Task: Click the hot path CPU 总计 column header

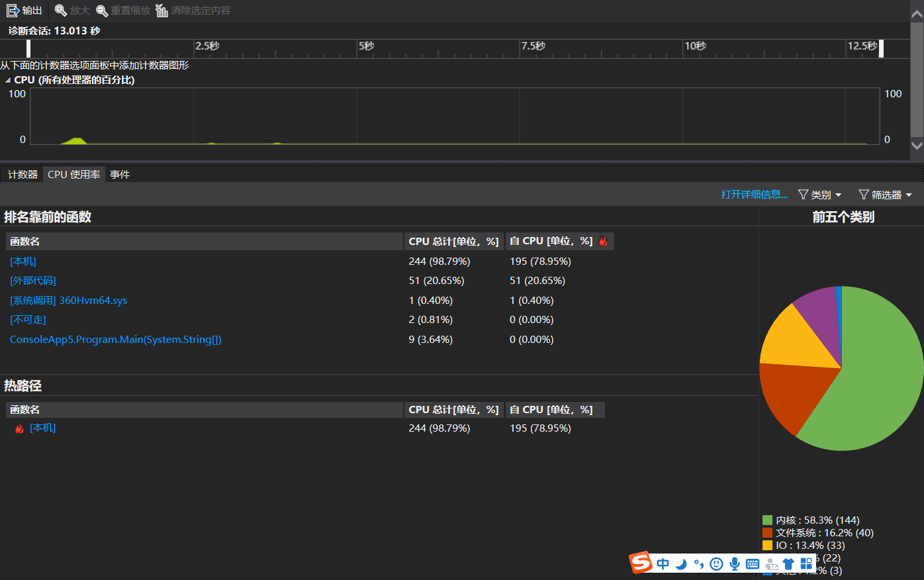Action: tap(454, 410)
